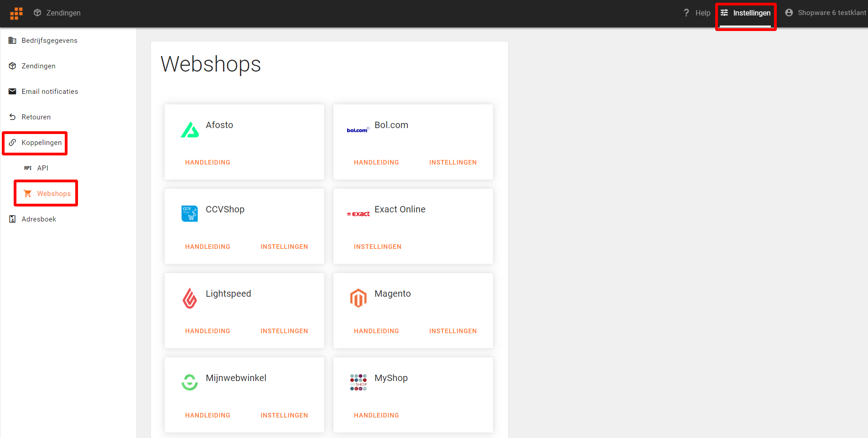The image size is (868, 438).
Task: Open Mijnwebwinkel handleiding
Action: [x=208, y=415]
